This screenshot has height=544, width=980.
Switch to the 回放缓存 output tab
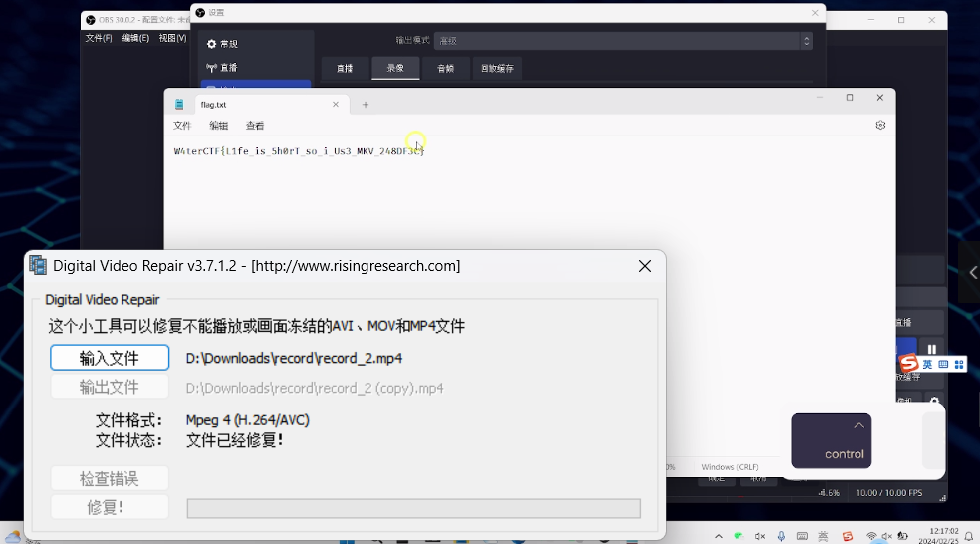click(x=498, y=68)
